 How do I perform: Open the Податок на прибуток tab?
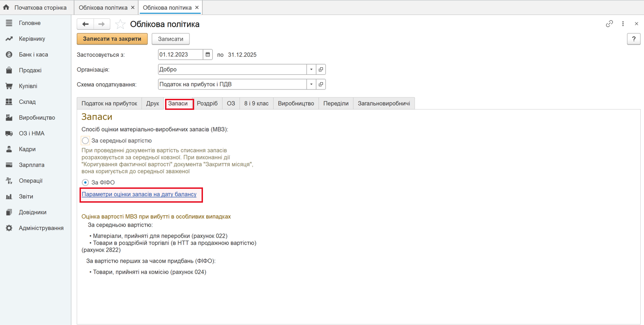(x=109, y=103)
